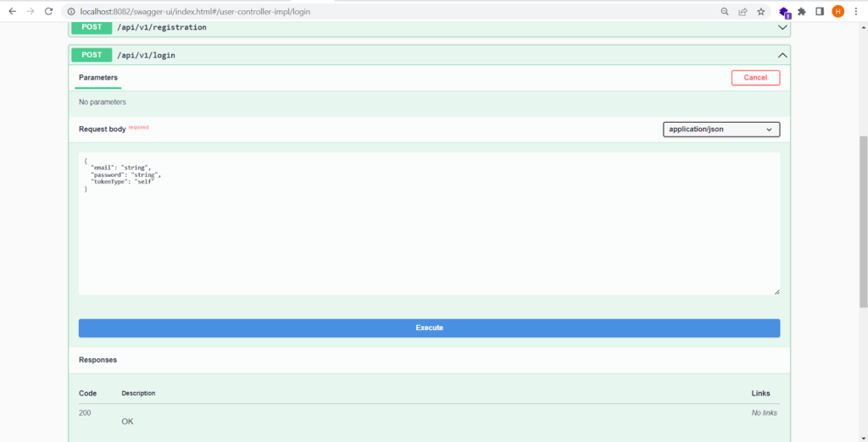
Task: Click the red "required" label
Action: pos(138,127)
